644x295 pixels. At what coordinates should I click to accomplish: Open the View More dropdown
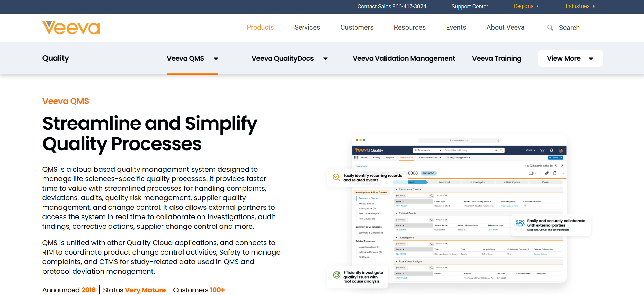[570, 58]
